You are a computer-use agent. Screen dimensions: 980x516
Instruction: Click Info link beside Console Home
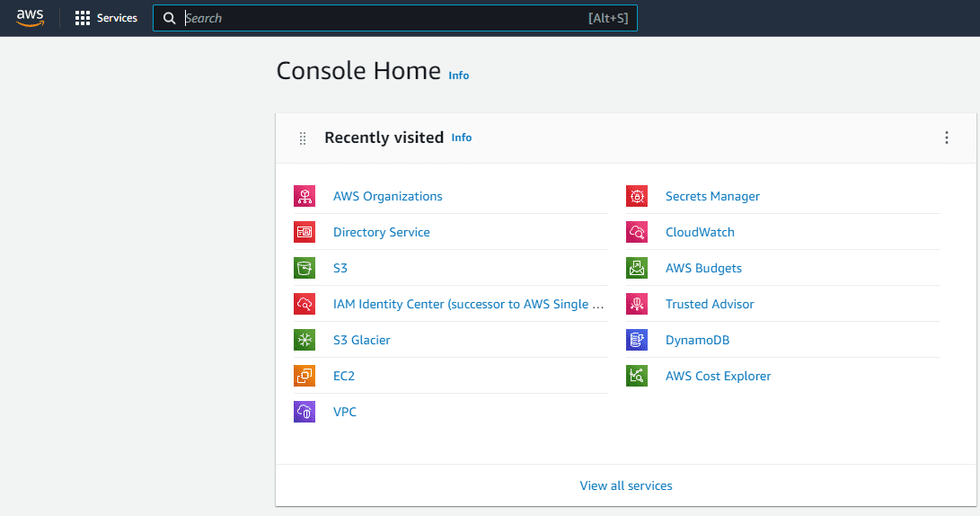[x=459, y=76]
